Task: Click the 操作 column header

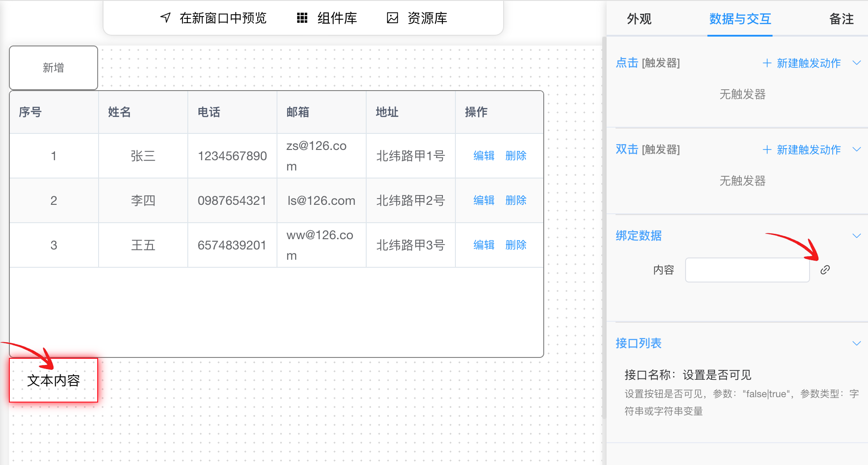Action: tap(500, 112)
